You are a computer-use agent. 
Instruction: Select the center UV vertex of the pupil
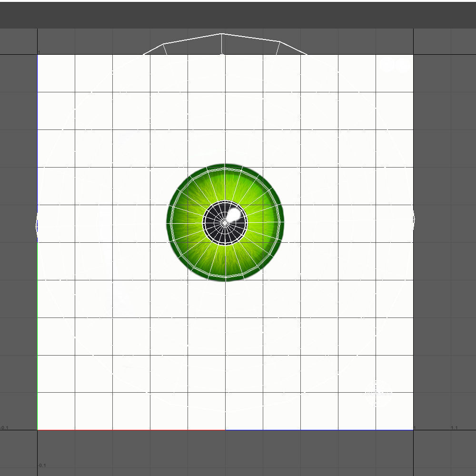tap(225, 223)
